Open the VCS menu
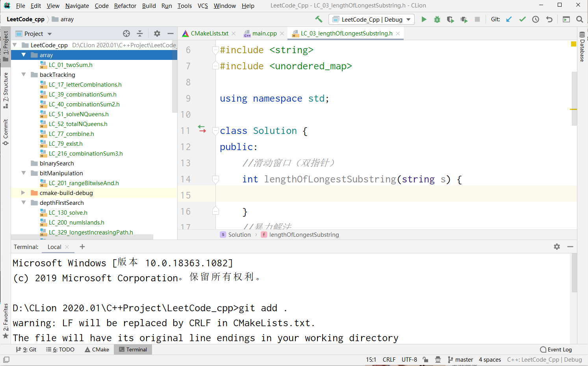588x366 pixels. point(203,6)
